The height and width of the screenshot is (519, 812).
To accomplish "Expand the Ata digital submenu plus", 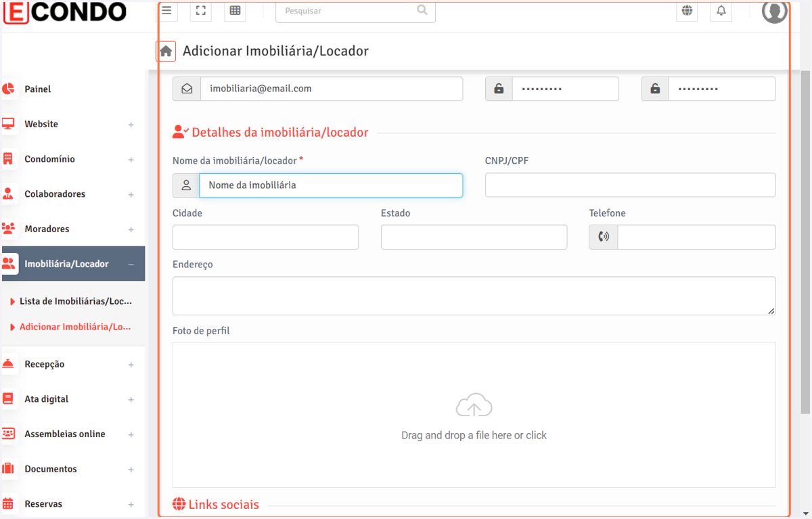I will pos(131,400).
